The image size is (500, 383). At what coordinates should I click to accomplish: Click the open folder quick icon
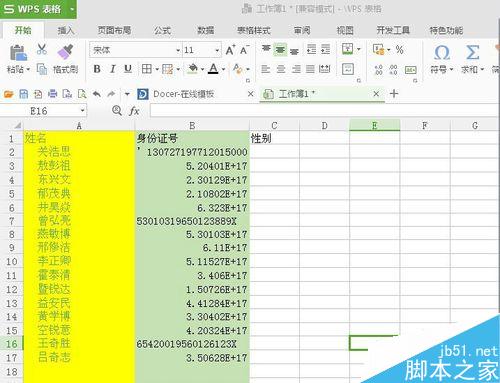click(x=9, y=94)
